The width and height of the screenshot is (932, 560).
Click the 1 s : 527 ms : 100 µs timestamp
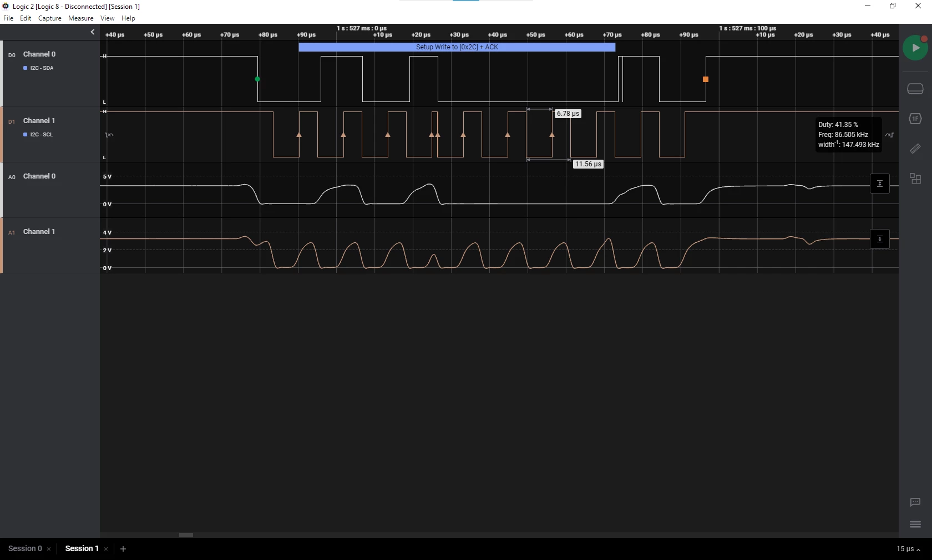(x=747, y=28)
